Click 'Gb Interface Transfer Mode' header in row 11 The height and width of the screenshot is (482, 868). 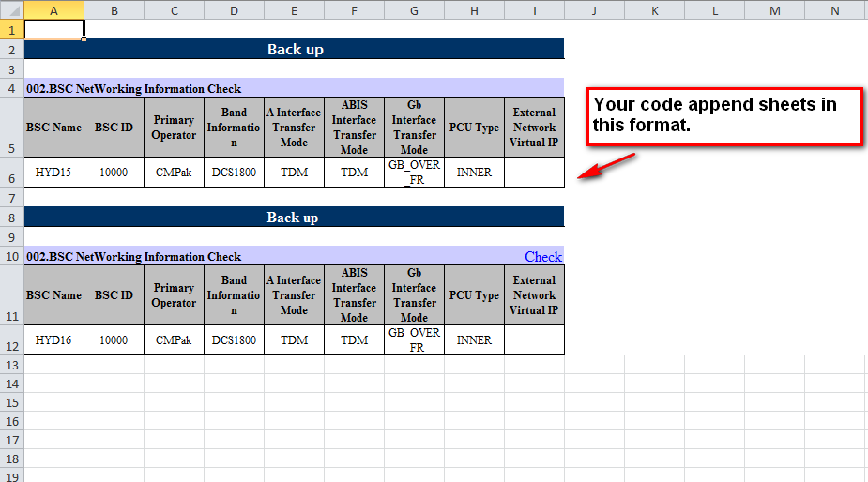tap(414, 295)
